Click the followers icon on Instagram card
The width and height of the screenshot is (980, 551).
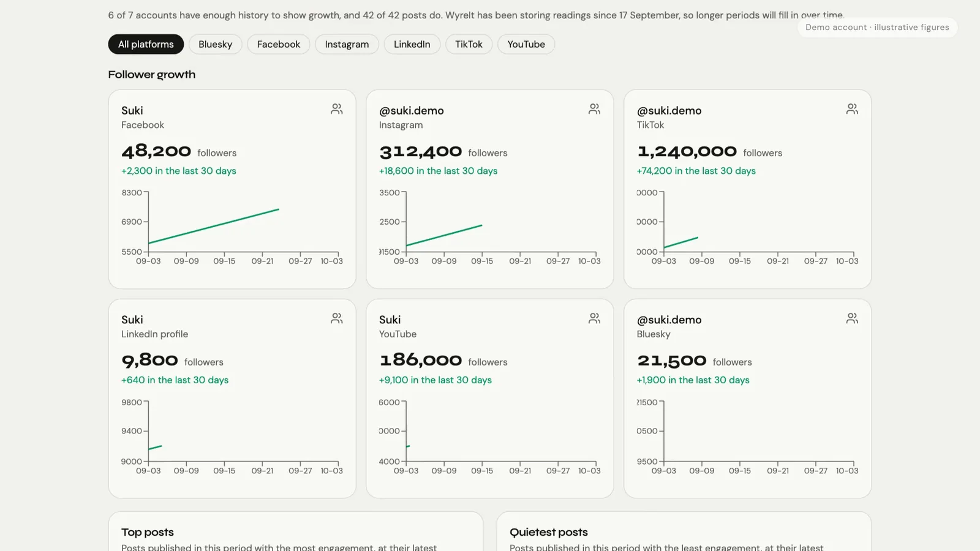pos(594,109)
